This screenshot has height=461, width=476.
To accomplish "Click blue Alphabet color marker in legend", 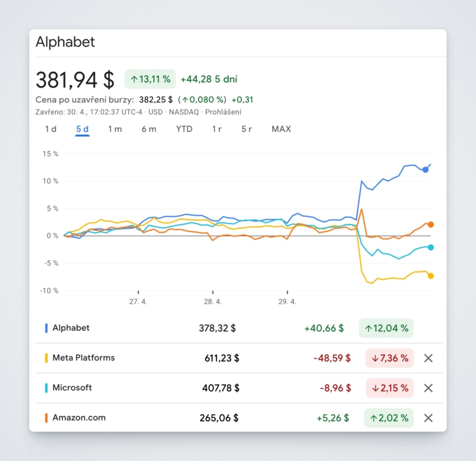I will [46, 328].
